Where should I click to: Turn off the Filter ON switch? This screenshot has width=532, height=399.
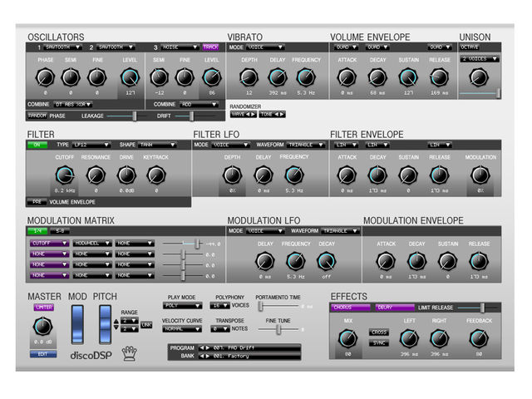pyautogui.click(x=37, y=145)
